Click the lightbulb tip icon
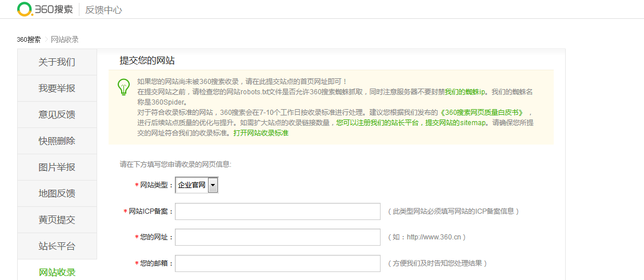Screen dimensions: 644x280 coord(123,87)
